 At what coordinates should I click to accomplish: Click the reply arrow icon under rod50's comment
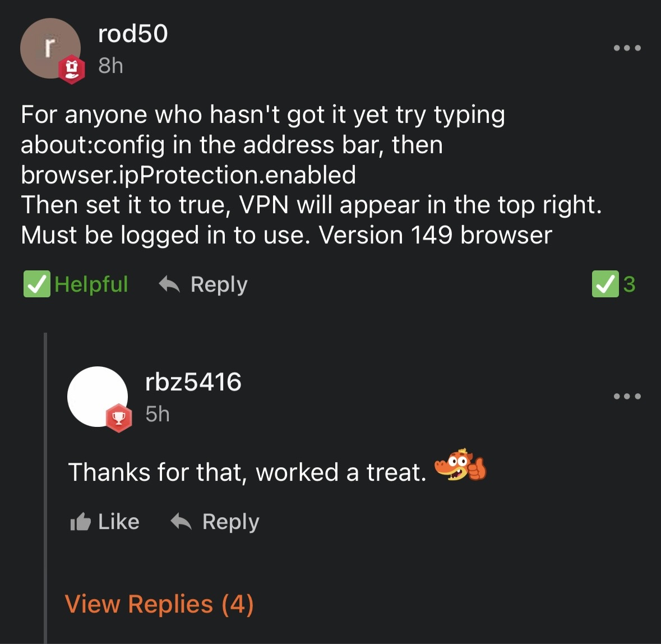[169, 284]
